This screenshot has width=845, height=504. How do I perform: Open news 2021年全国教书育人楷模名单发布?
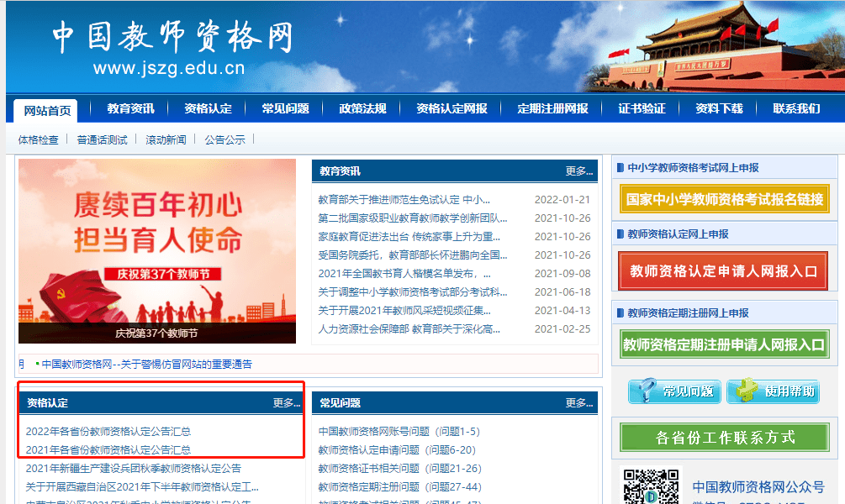click(x=404, y=274)
